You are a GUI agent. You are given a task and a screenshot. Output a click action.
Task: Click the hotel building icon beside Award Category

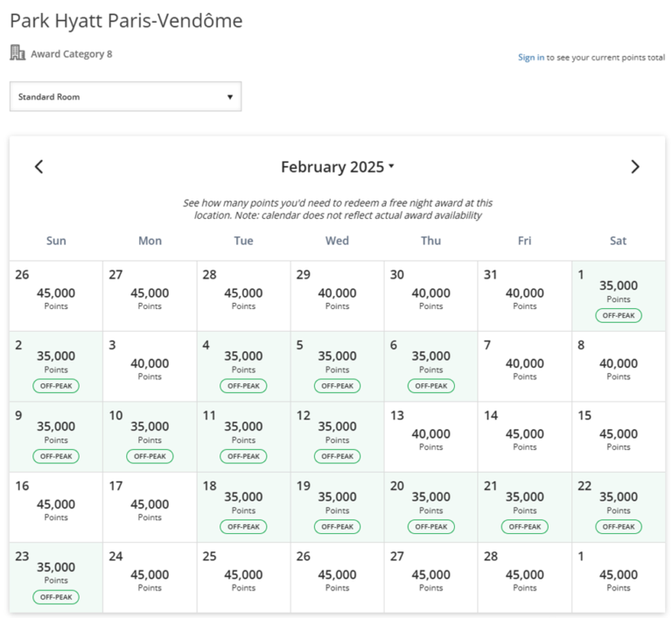pos(17,53)
